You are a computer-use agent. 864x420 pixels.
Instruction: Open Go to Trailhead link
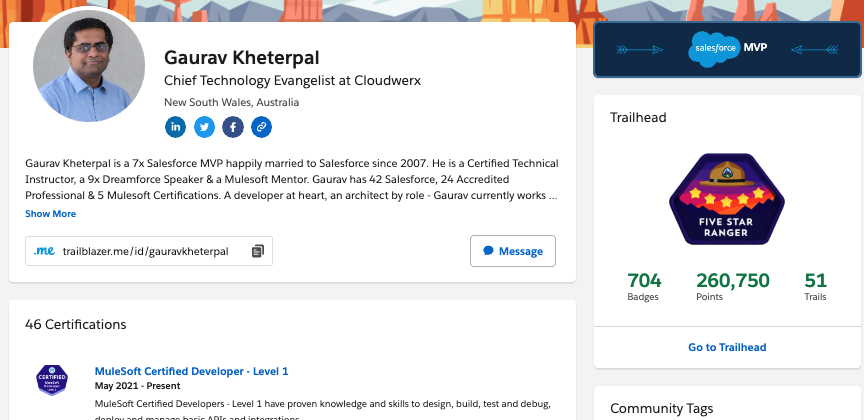click(727, 347)
